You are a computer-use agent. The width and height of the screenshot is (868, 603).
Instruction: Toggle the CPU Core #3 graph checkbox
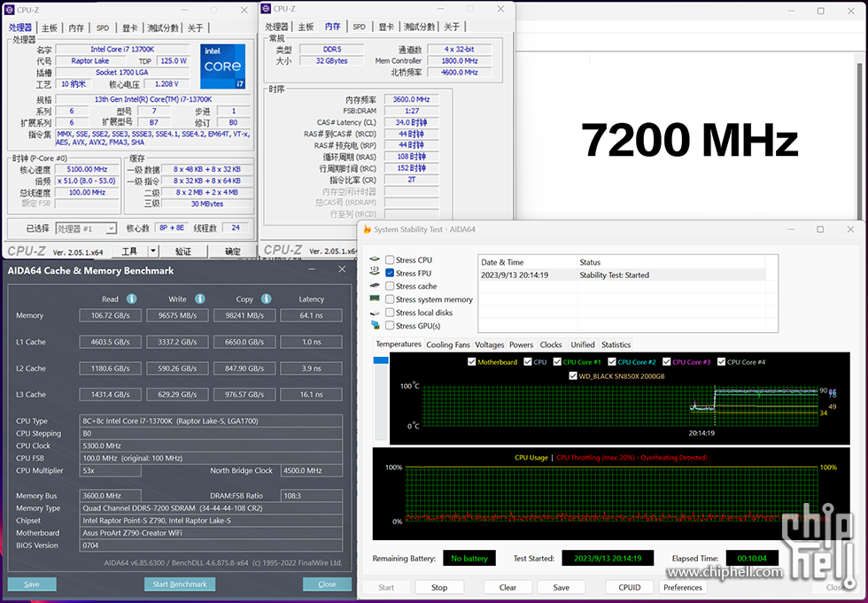click(666, 362)
